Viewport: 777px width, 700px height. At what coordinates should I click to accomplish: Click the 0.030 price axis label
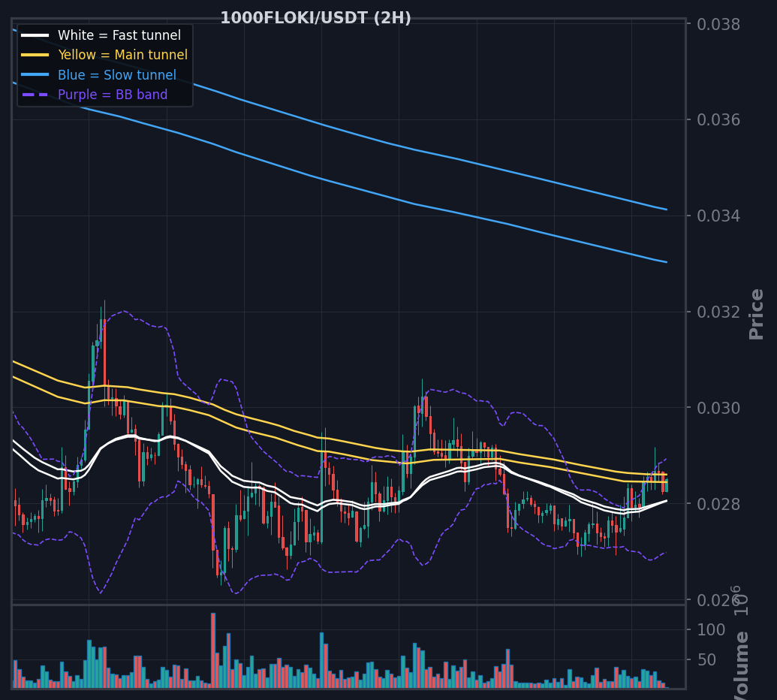[x=718, y=408]
